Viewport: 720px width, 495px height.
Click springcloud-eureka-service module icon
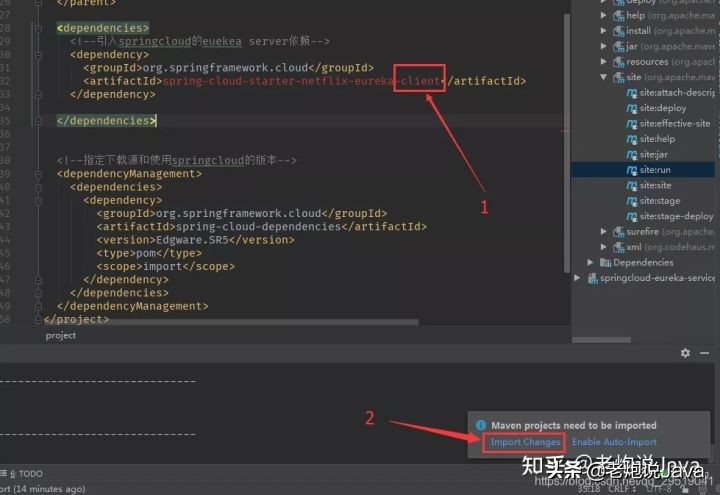(x=592, y=278)
